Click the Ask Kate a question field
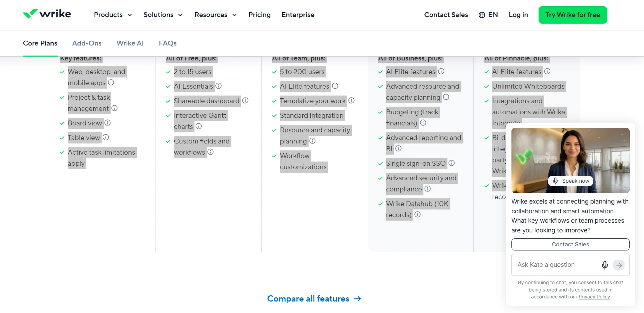644x313 pixels. 557,265
